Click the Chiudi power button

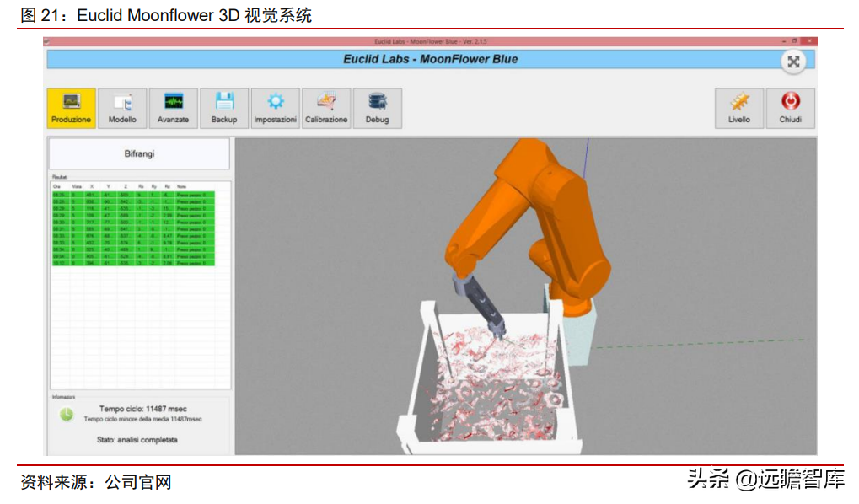click(790, 109)
